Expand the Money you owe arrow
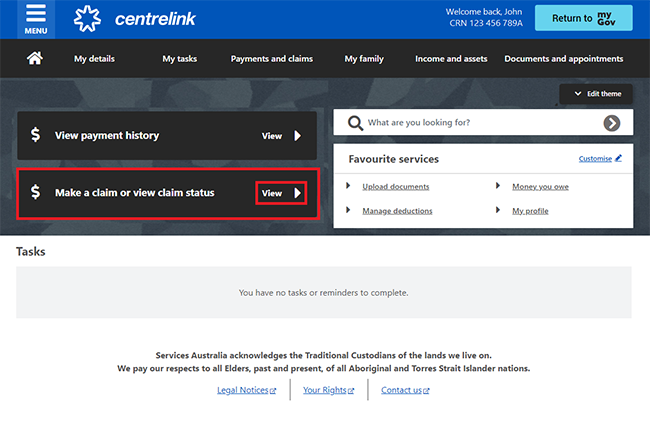 498,186
